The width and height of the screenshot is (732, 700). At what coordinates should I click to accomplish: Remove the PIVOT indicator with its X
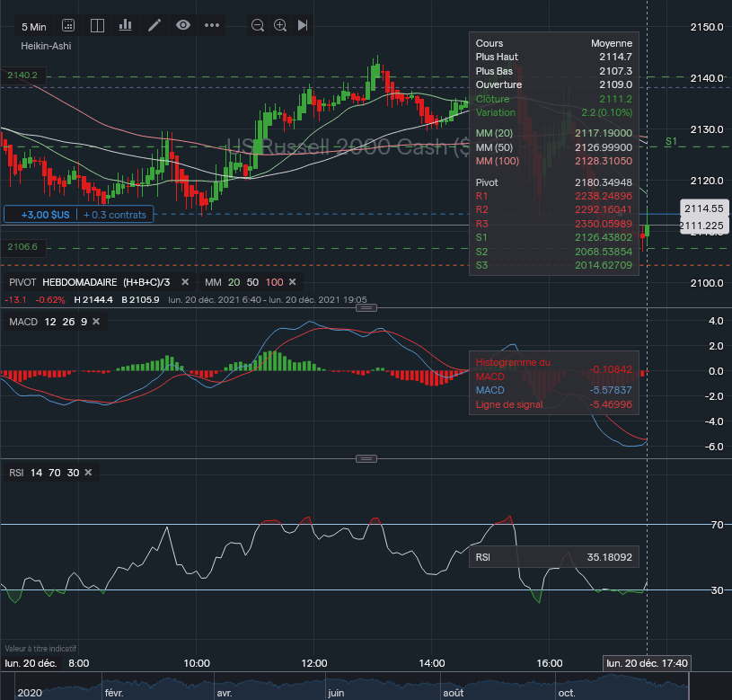[186, 283]
